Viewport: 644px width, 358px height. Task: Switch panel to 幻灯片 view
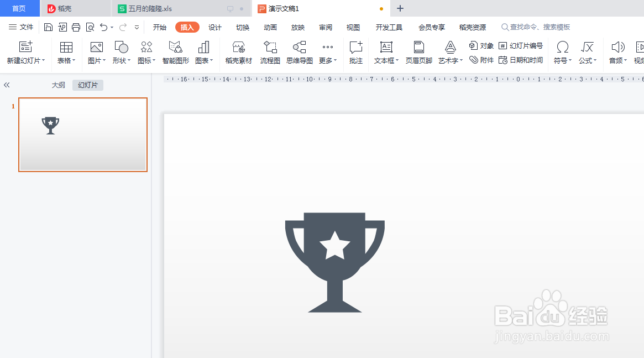click(88, 85)
